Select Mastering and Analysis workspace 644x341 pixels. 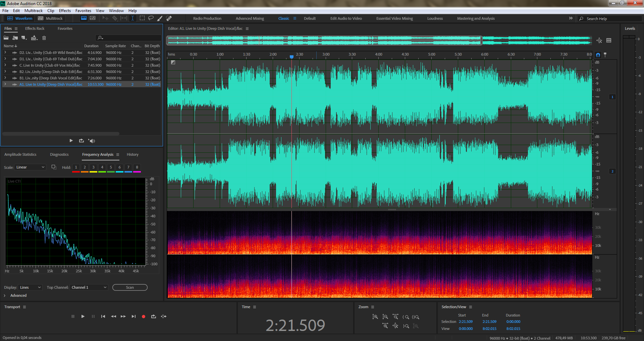pos(476,18)
